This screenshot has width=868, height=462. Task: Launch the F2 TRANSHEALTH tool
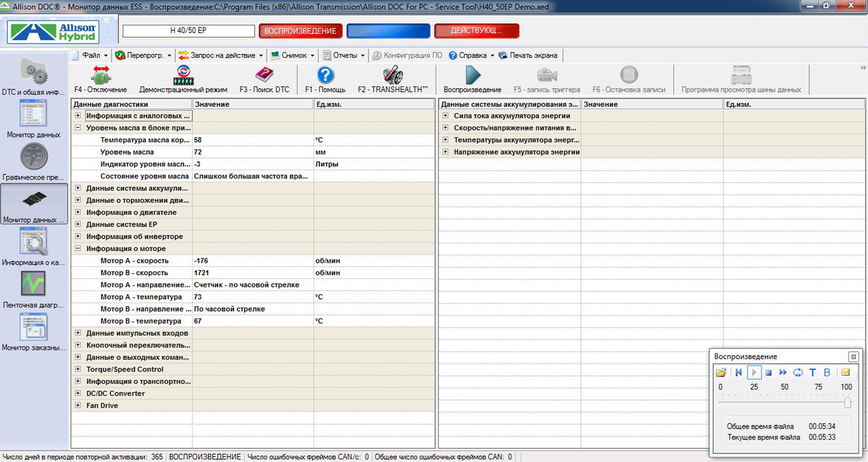click(x=392, y=76)
